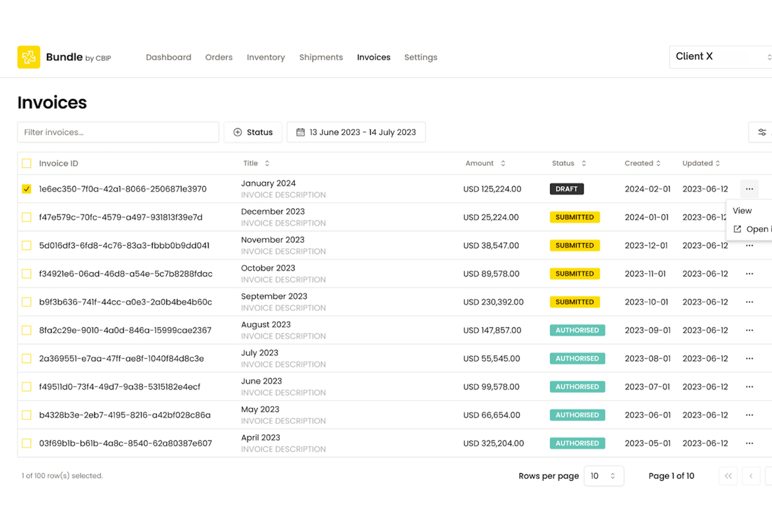Sort by the Updated column
Screen dimensions: 772x532
point(701,163)
